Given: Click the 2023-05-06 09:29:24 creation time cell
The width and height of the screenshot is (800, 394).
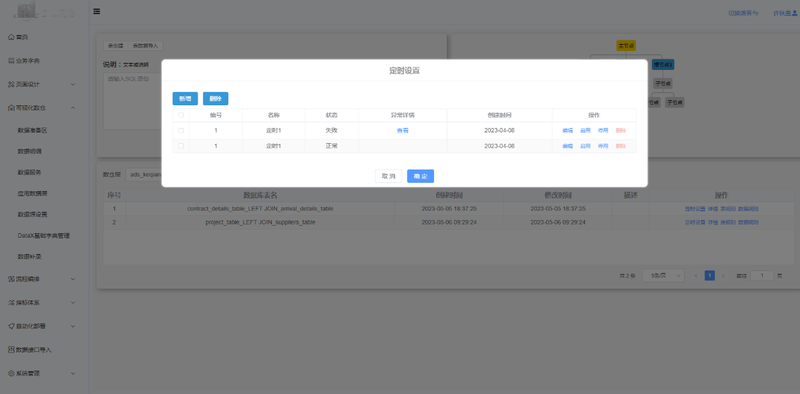Looking at the screenshot, I should click(449, 223).
